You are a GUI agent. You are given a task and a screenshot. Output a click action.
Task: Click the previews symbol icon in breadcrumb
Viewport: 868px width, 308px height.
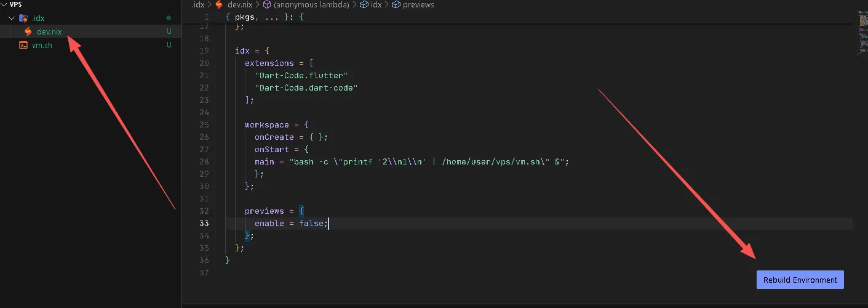click(x=396, y=5)
